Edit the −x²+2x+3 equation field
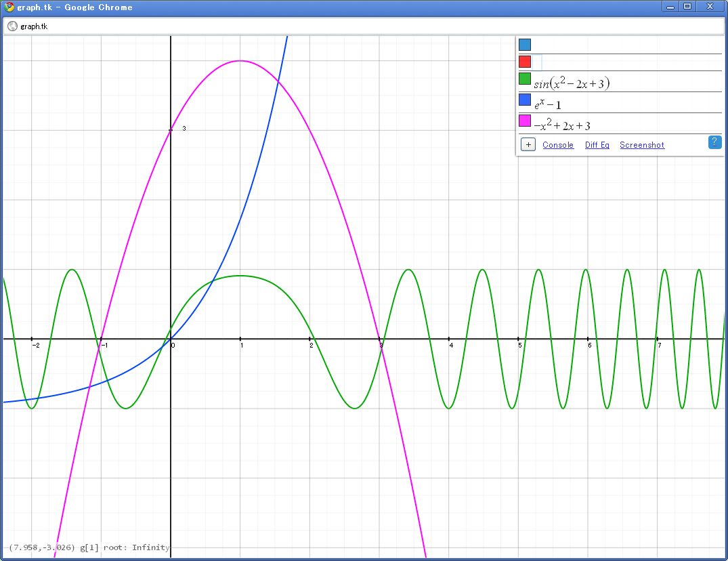This screenshot has width=728, height=561. click(x=562, y=125)
